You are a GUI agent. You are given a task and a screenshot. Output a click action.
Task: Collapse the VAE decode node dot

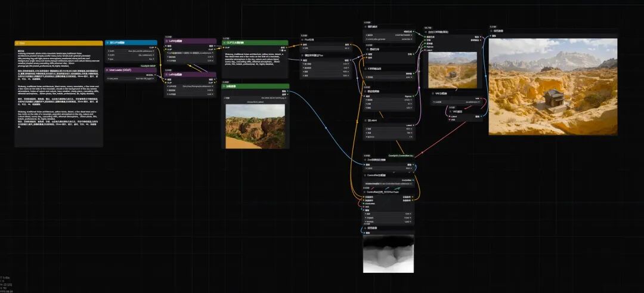(x=450, y=112)
